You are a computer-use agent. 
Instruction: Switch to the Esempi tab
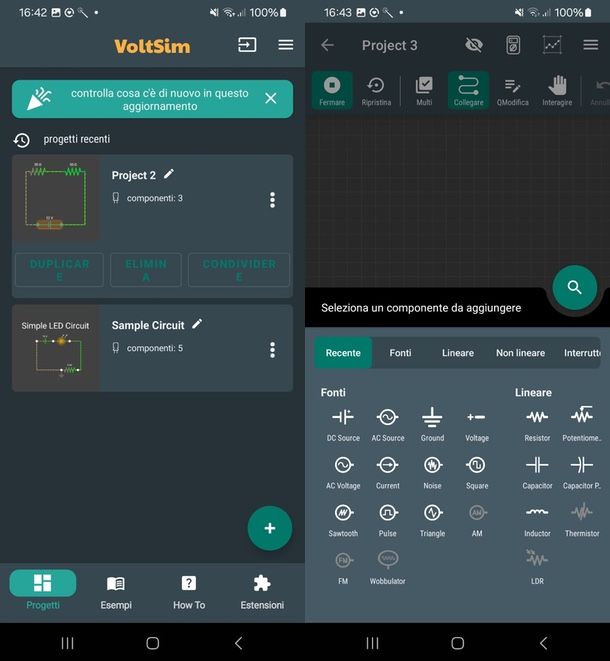pyautogui.click(x=116, y=592)
